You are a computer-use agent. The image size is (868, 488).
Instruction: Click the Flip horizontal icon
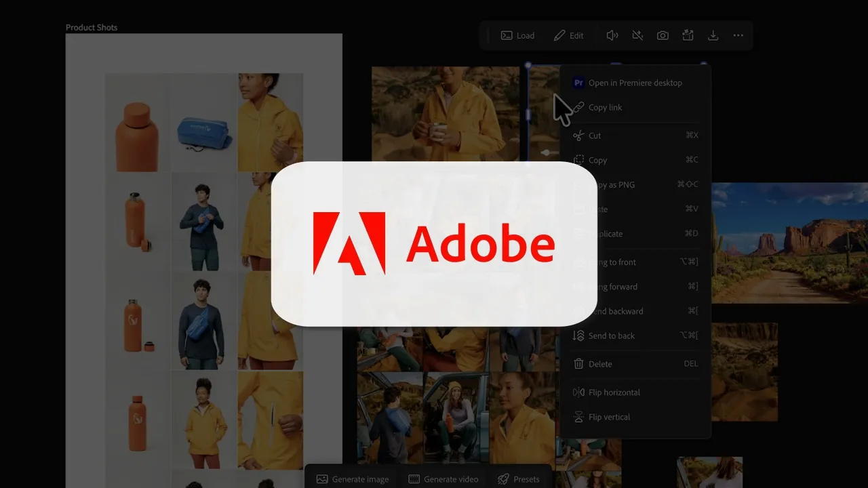click(578, 392)
